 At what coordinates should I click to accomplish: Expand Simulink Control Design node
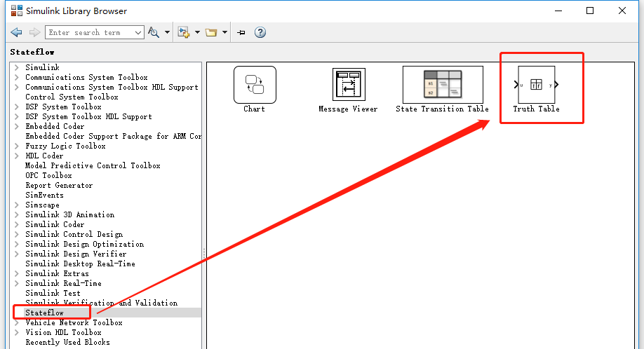pos(17,234)
